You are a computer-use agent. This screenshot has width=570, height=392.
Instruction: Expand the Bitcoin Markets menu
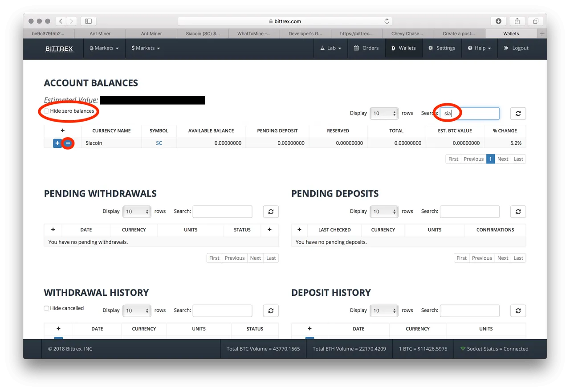pyautogui.click(x=104, y=48)
